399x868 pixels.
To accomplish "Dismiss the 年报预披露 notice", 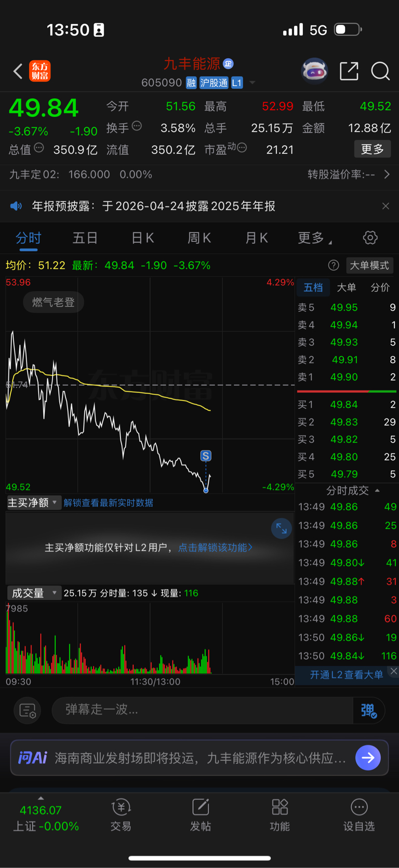I will pyautogui.click(x=385, y=206).
